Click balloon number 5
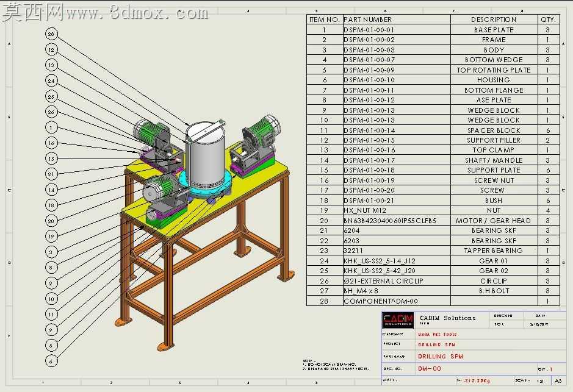573x392 pixels. point(51,345)
